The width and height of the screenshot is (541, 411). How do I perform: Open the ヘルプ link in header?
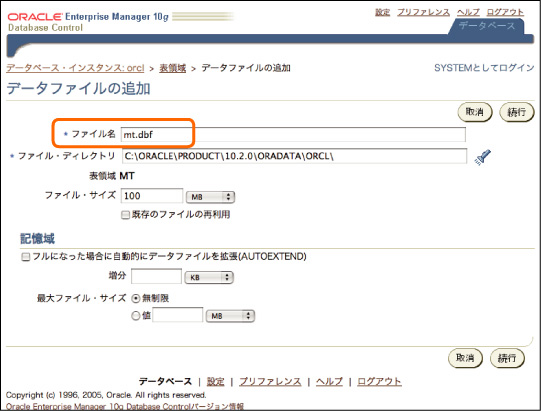tap(468, 12)
